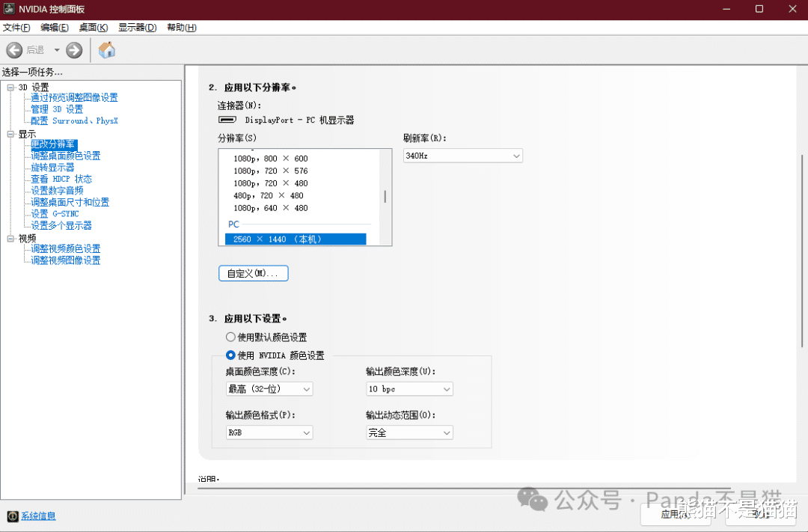The image size is (808, 532).
Task: Click the DisplayPort connector icon
Action: coord(227,120)
